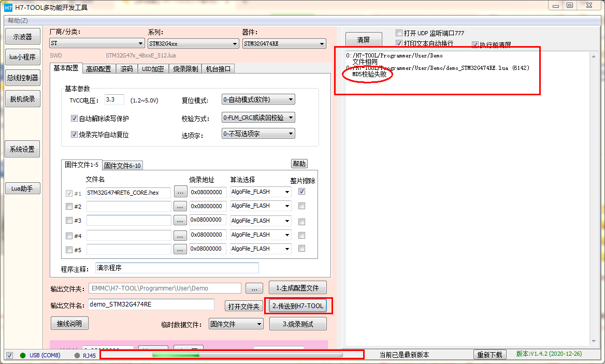Click file #1 烧录地址 field
605x364 pixels.
click(x=208, y=192)
